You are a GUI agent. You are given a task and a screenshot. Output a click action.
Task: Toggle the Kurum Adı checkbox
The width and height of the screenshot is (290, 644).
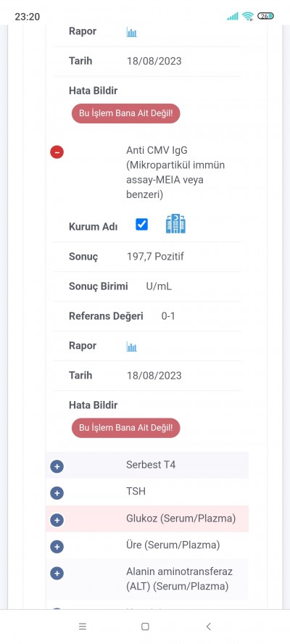[x=141, y=224]
